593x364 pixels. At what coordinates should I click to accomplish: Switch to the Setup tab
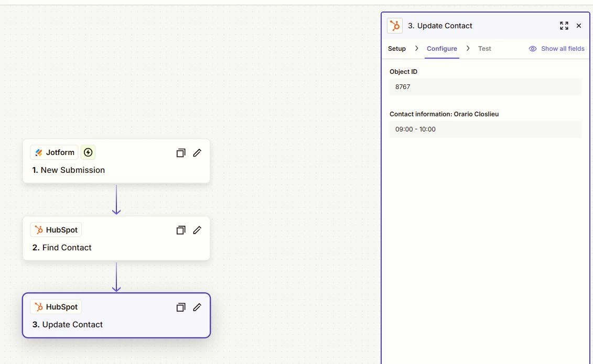pos(397,49)
